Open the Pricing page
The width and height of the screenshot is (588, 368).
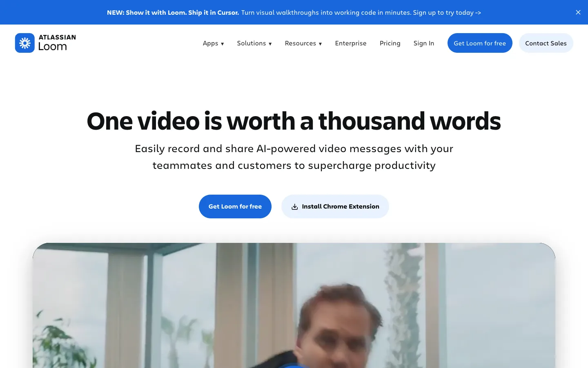pos(390,43)
